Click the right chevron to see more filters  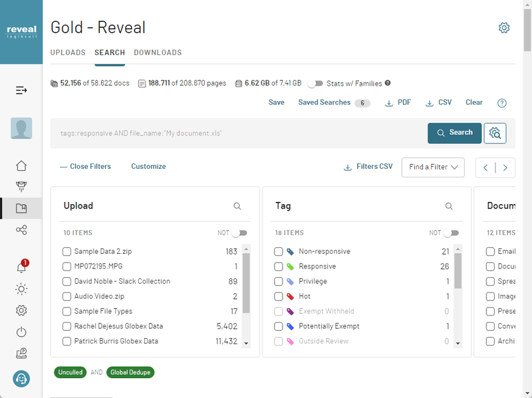pyautogui.click(x=505, y=167)
